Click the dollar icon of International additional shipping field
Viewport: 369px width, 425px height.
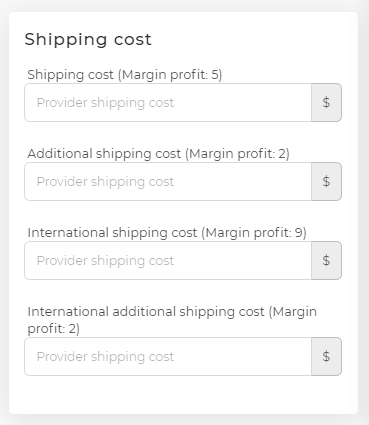coord(326,356)
